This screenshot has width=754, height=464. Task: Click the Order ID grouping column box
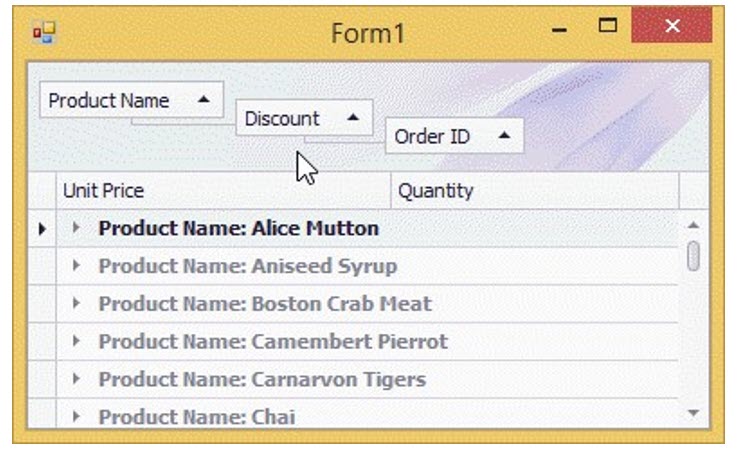click(x=432, y=136)
